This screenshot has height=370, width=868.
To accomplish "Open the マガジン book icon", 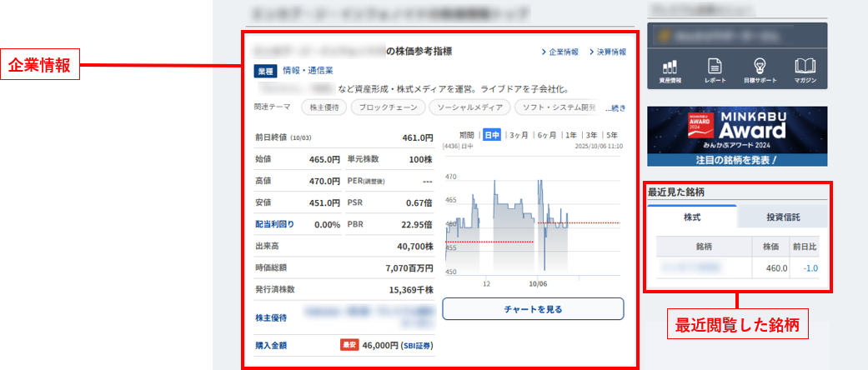I will 805,72.
